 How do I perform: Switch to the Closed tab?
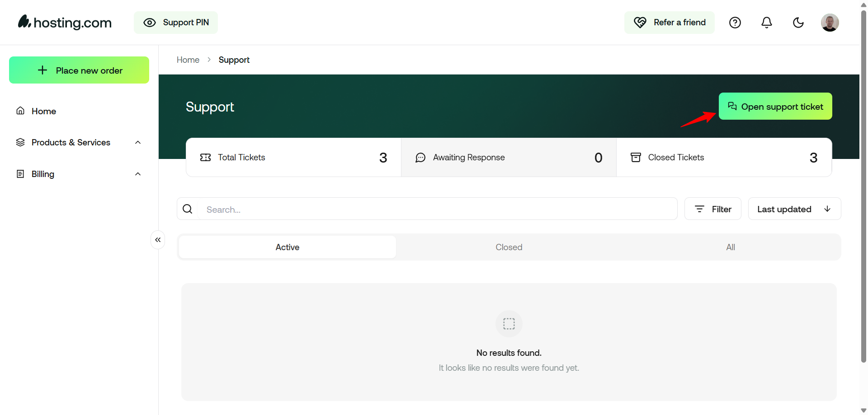tap(509, 247)
